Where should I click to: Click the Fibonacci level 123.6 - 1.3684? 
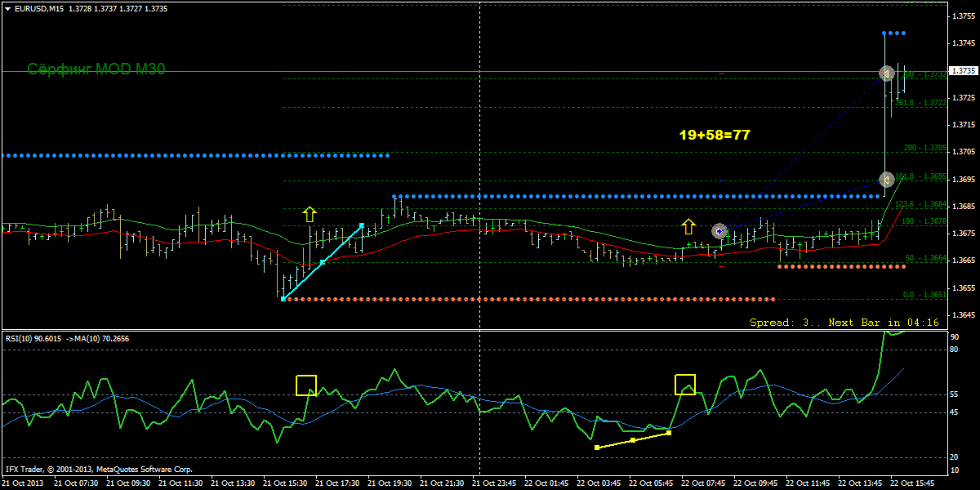pos(922,204)
